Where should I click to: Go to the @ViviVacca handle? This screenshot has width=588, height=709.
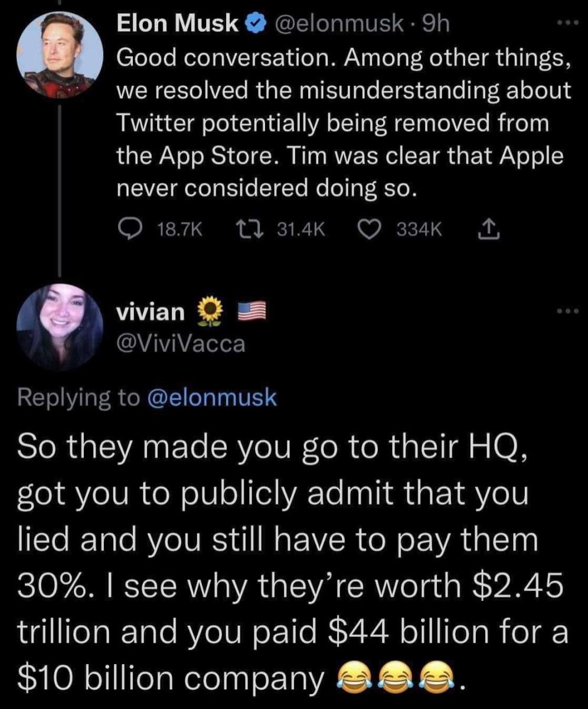pyautogui.click(x=181, y=344)
